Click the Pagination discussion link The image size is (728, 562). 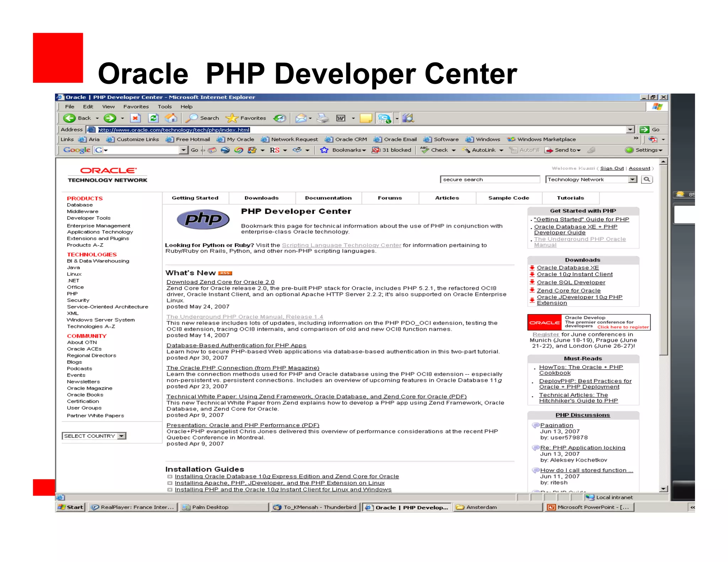pos(557,425)
